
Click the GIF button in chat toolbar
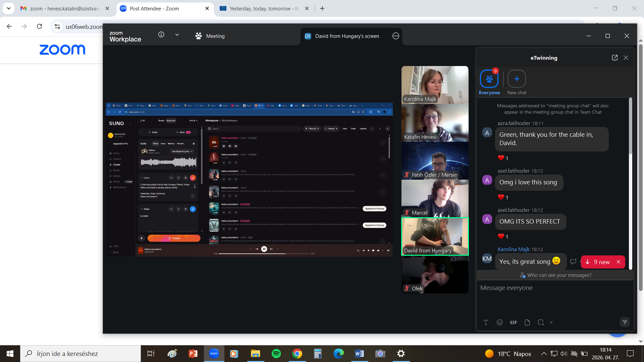(513, 322)
